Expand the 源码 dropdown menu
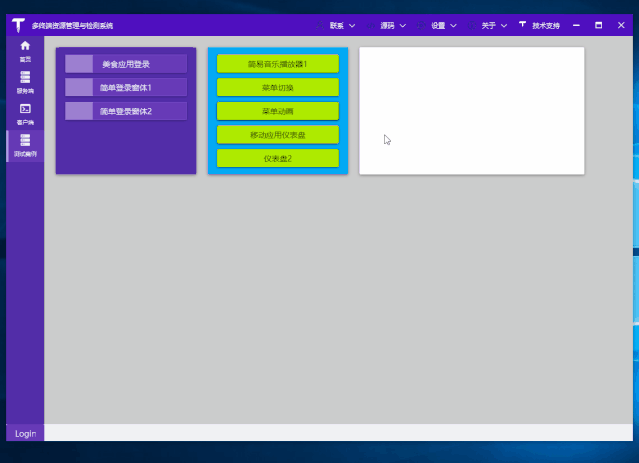The width and height of the screenshot is (639, 463). coord(386,26)
